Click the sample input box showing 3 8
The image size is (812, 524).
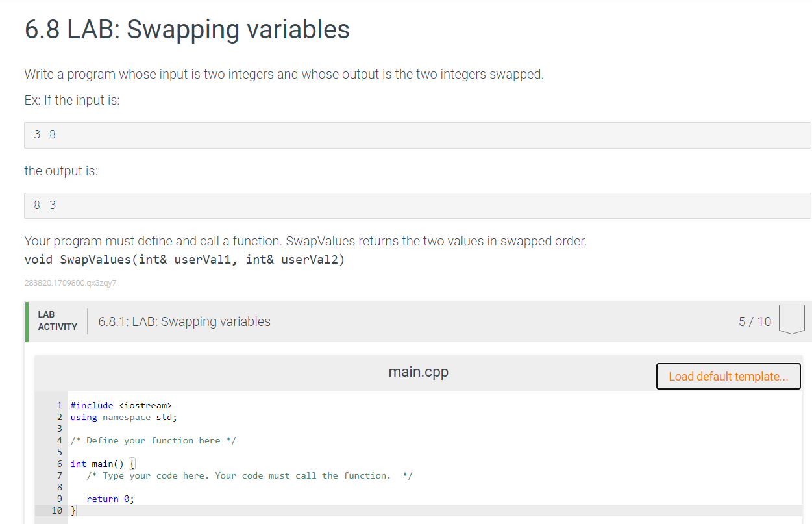[417, 135]
